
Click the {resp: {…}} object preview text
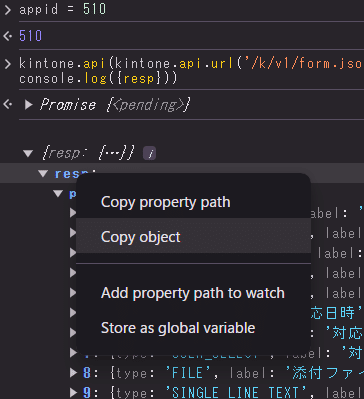(89, 153)
